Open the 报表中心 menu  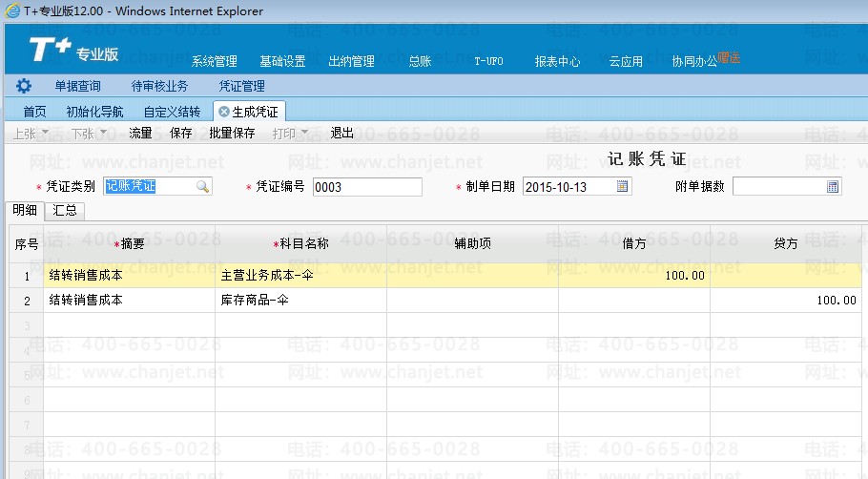[557, 61]
